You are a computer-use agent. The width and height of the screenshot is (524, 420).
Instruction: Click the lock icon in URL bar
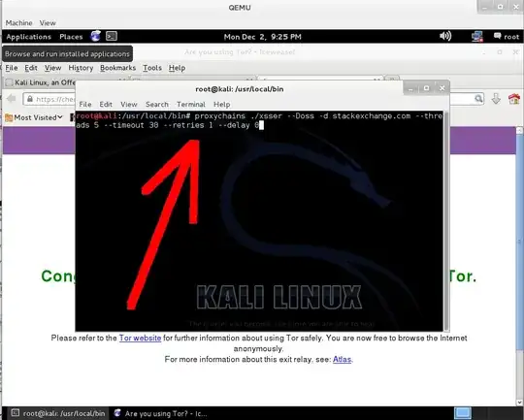pos(30,99)
